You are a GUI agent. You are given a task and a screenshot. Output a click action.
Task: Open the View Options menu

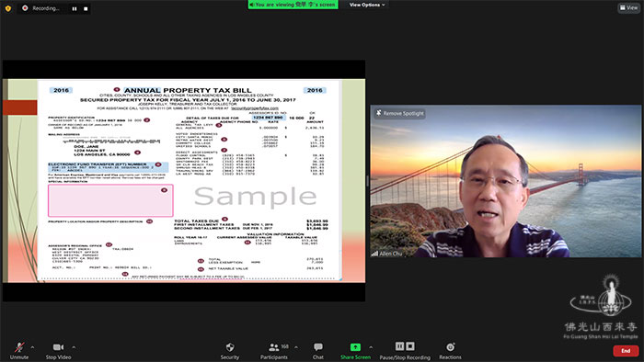tap(367, 5)
